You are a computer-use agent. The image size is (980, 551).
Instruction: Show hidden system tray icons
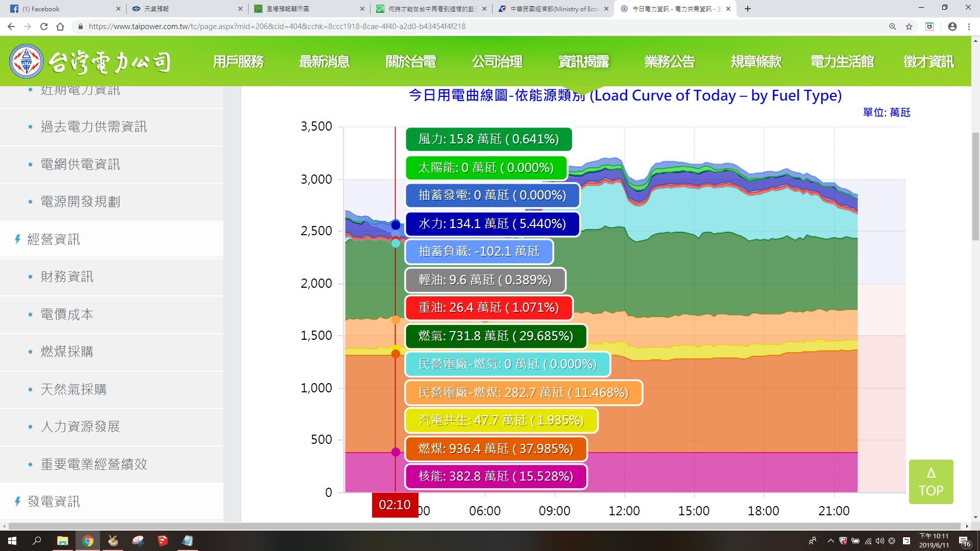830,541
